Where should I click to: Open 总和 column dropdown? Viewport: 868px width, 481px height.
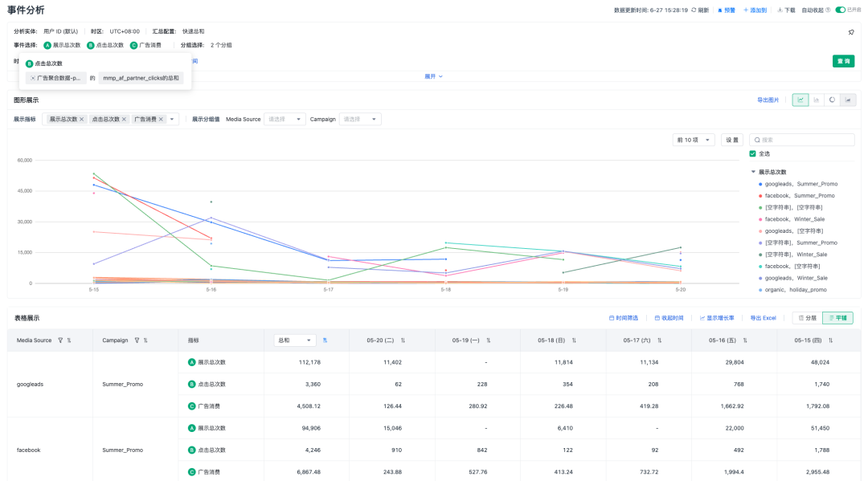[294, 340]
